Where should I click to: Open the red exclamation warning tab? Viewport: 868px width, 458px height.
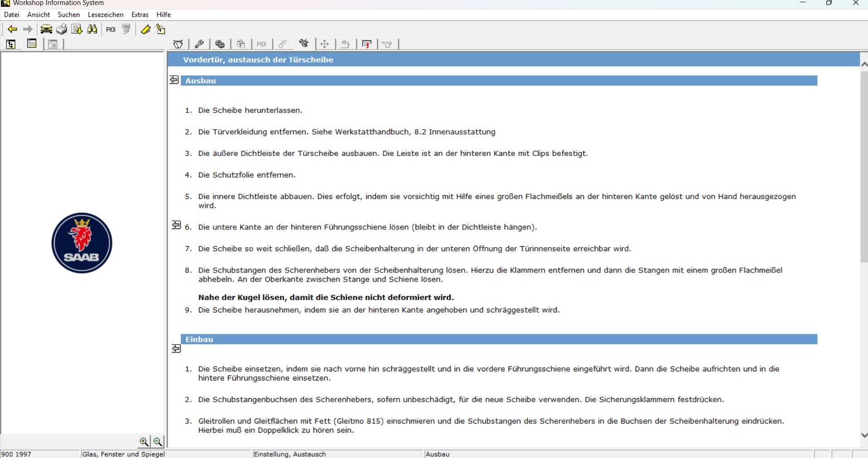tap(367, 44)
